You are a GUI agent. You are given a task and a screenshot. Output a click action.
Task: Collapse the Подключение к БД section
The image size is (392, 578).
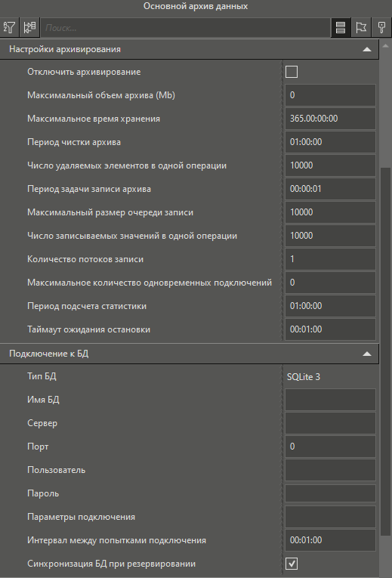coord(367,354)
